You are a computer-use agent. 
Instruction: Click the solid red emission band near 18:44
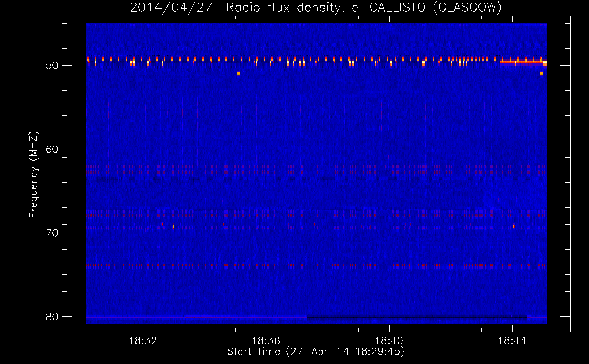pos(523,62)
